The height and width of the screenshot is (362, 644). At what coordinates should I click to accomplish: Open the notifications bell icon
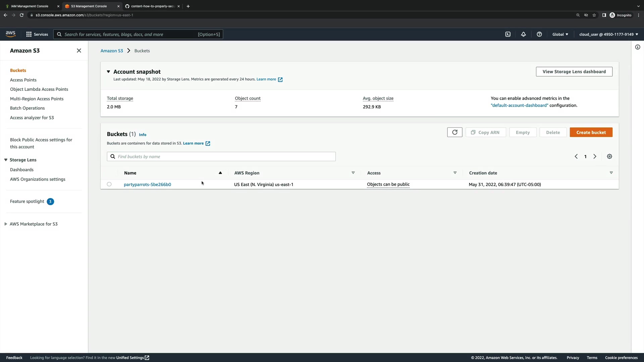pyautogui.click(x=523, y=34)
